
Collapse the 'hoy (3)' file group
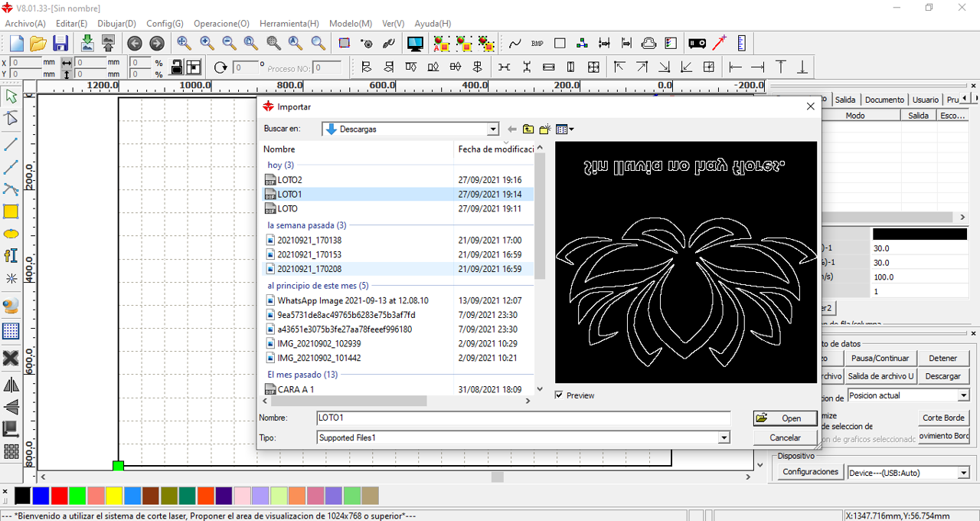coord(280,165)
